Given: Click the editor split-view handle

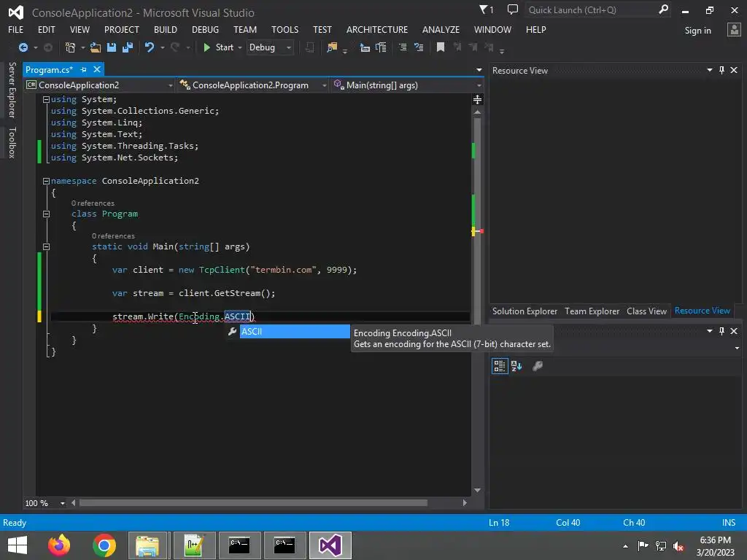Looking at the screenshot, I should click(477, 99).
